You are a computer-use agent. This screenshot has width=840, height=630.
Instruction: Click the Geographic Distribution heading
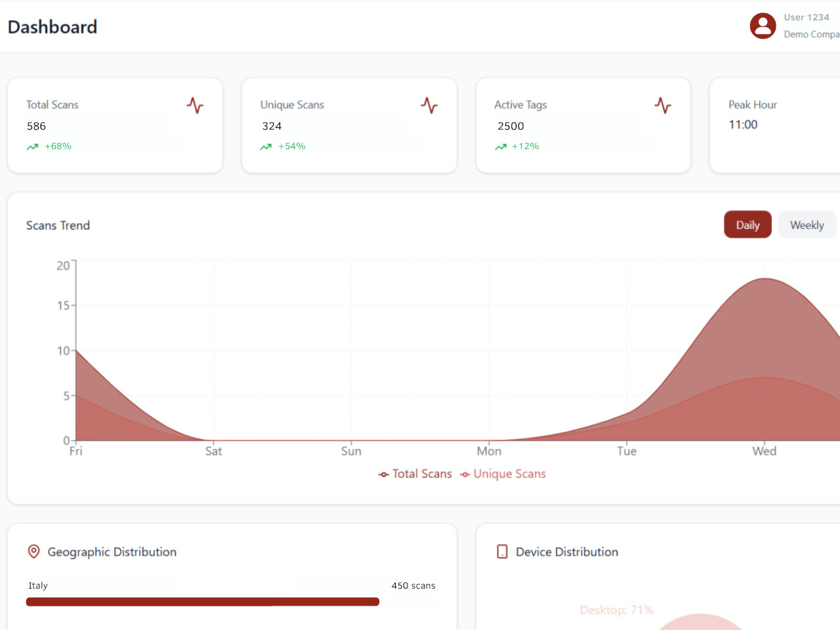pyautogui.click(x=112, y=552)
